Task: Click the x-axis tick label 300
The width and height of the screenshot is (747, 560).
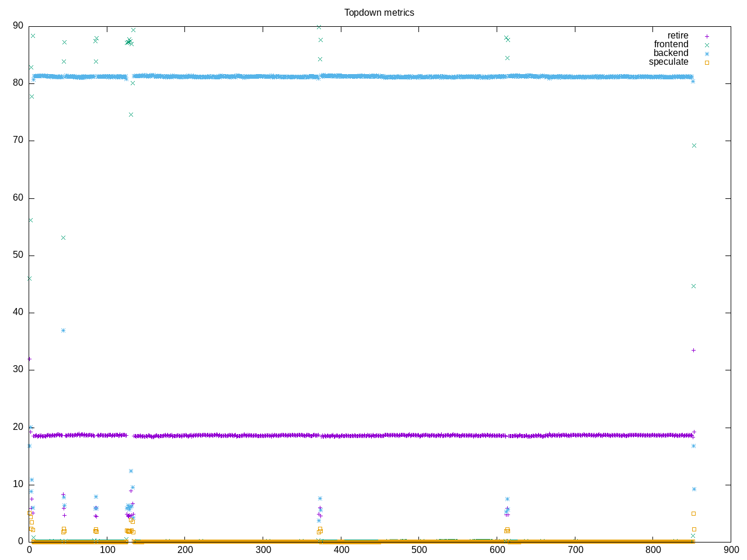Action: point(263,550)
